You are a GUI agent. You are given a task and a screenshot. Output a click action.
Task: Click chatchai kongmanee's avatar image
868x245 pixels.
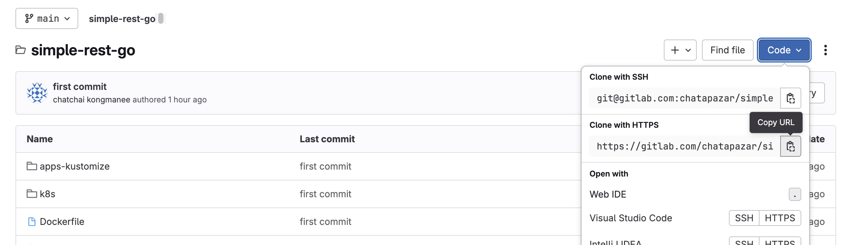37,93
